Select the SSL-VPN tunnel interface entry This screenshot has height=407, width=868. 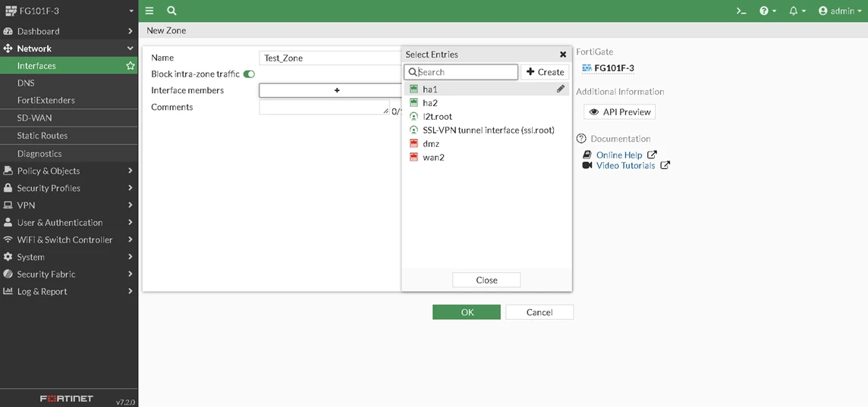486,130
